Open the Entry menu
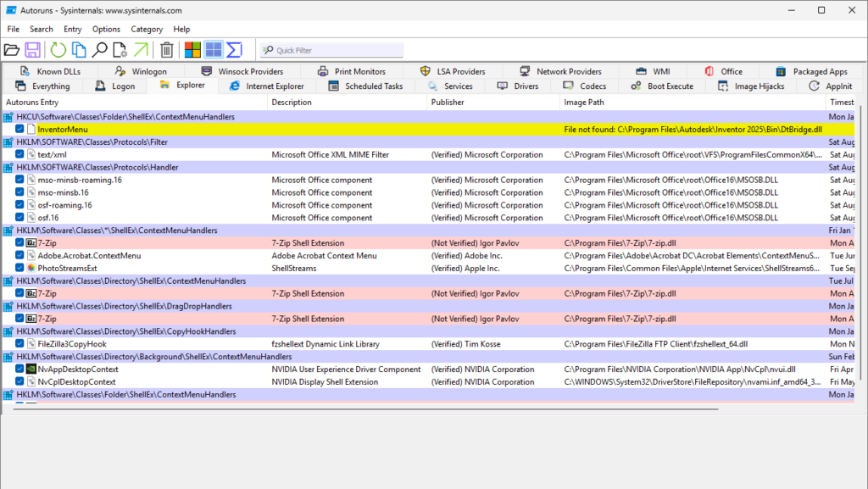 [73, 30]
